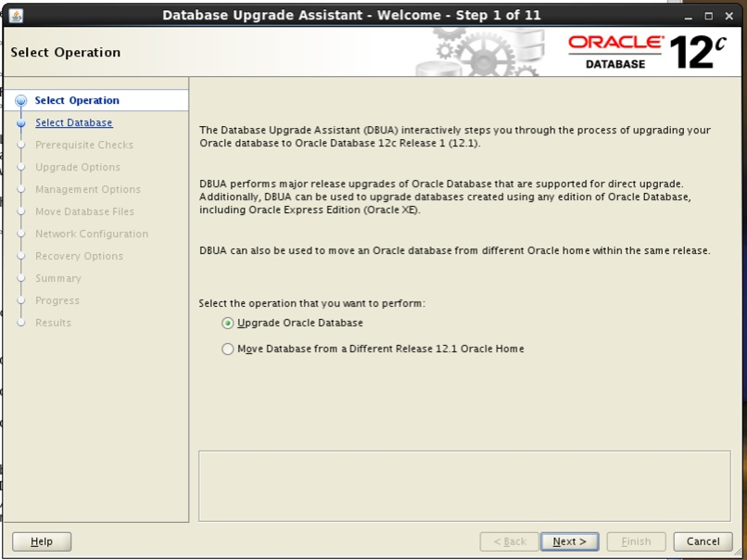Choose Move Database from a Different Release option
This screenshot has height=560, width=747.
pos(228,349)
